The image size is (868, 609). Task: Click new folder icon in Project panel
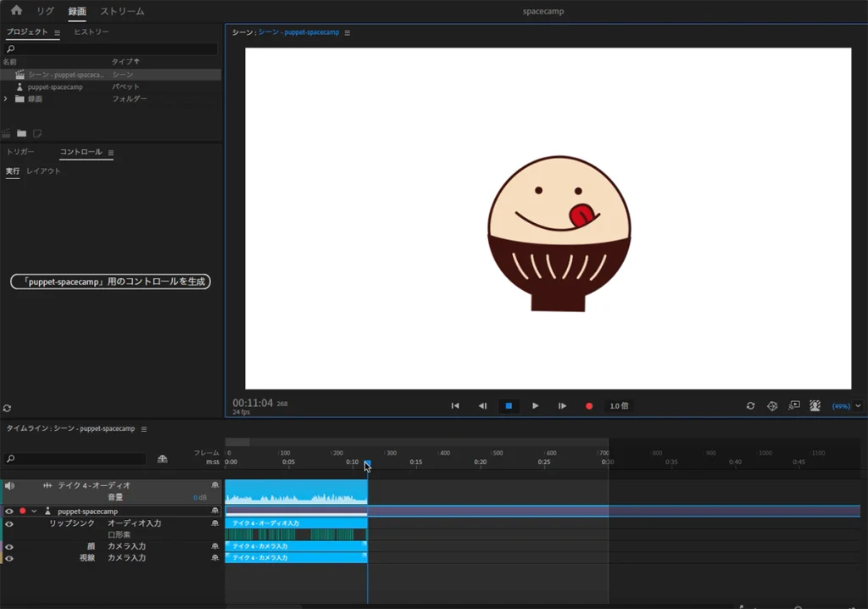pos(22,133)
